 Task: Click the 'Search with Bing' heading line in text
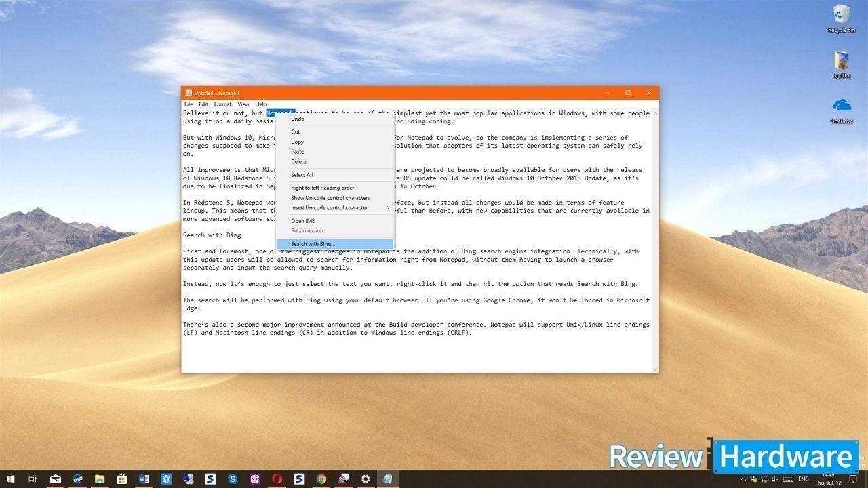point(212,235)
